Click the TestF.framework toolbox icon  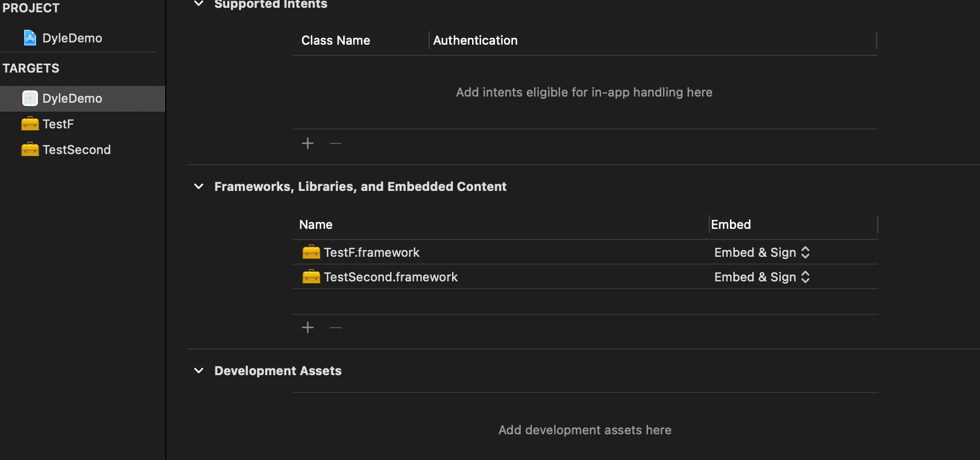(311, 252)
